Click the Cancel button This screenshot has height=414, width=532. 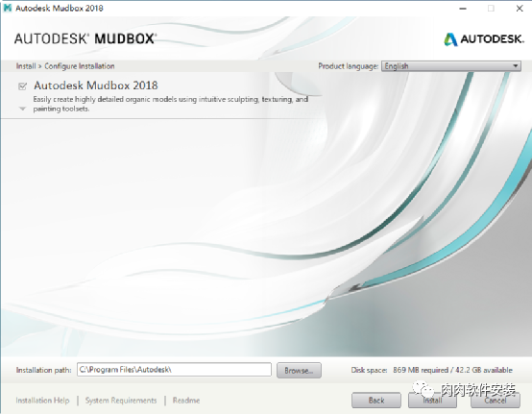point(495,401)
